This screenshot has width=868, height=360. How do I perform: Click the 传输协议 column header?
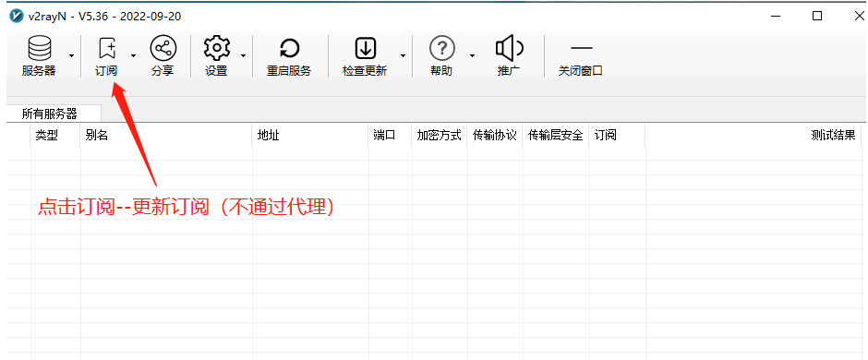(495, 136)
